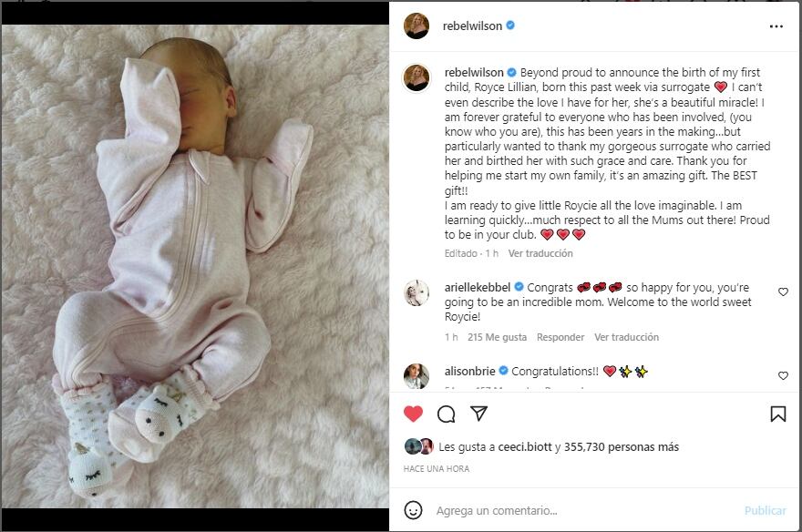The image size is (802, 532).
Task: Translate the ariellekebbel comment via Ver traducción
Action: point(626,337)
